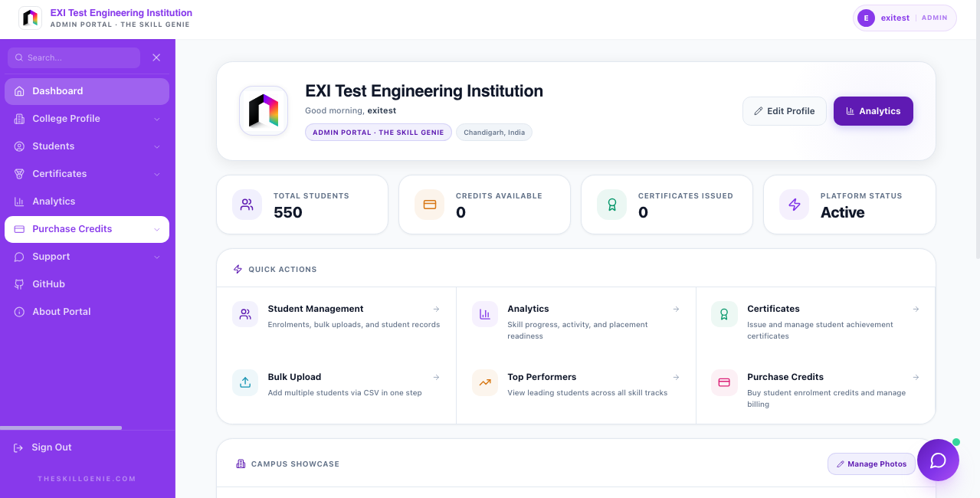
Task: Click the Certificates Issued ribbon icon
Action: [x=611, y=205]
